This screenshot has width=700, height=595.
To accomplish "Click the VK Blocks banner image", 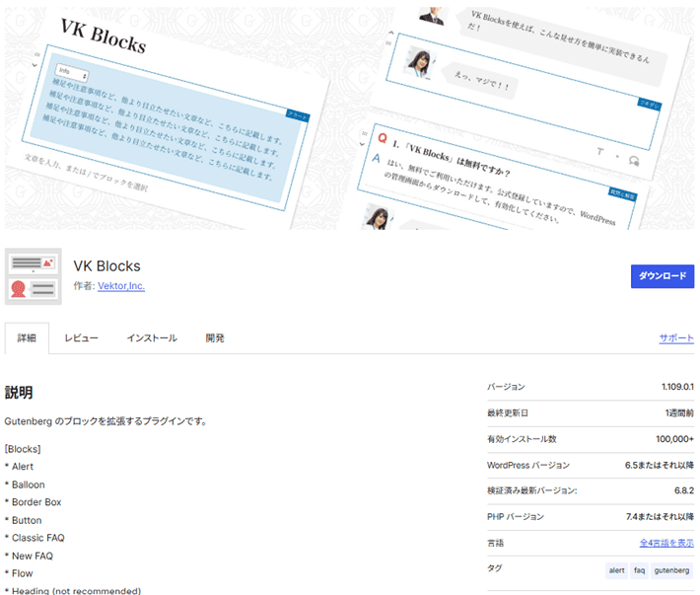I will click(349, 118).
